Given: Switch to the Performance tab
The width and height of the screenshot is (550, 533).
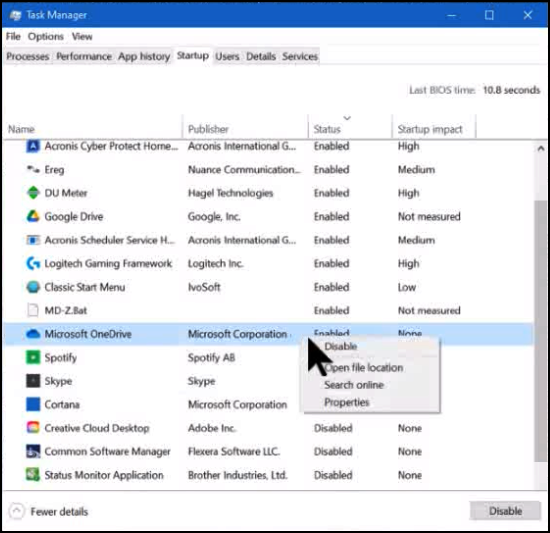Looking at the screenshot, I should click(84, 56).
